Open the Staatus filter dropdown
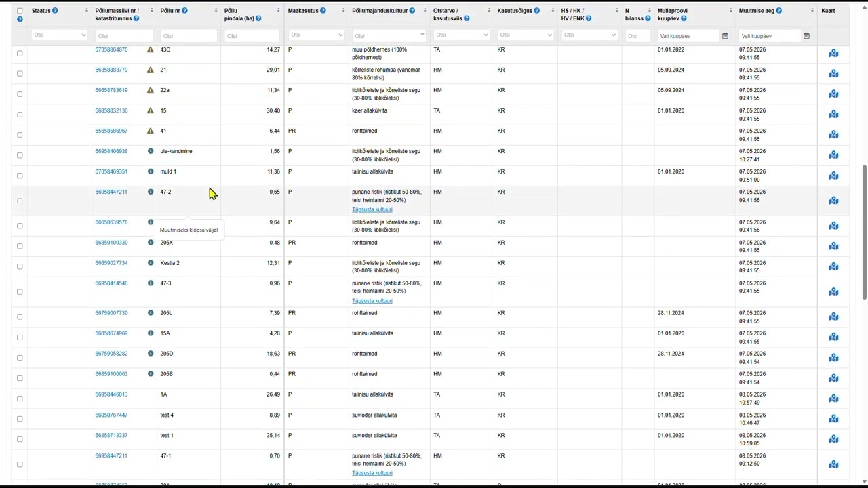The image size is (868, 488). 59,35
